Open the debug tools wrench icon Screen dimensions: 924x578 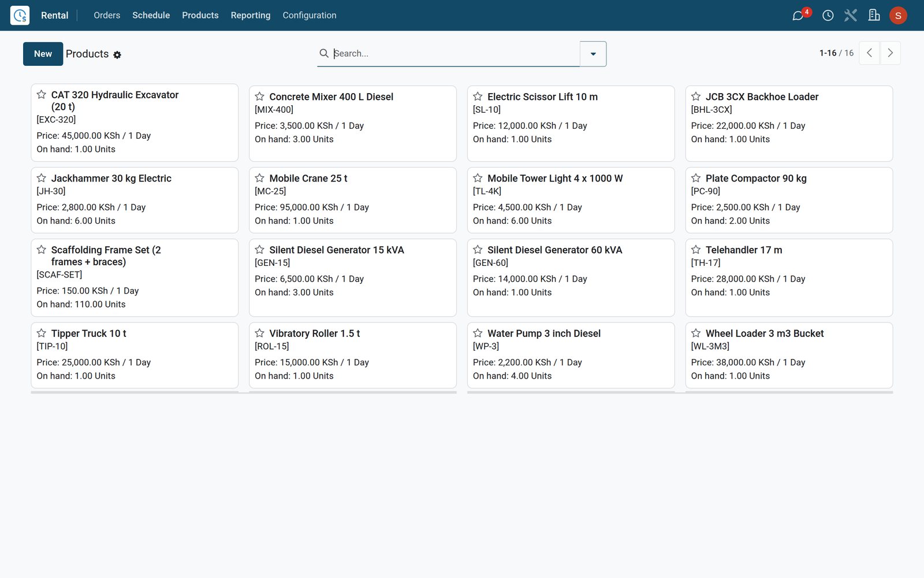pos(851,16)
